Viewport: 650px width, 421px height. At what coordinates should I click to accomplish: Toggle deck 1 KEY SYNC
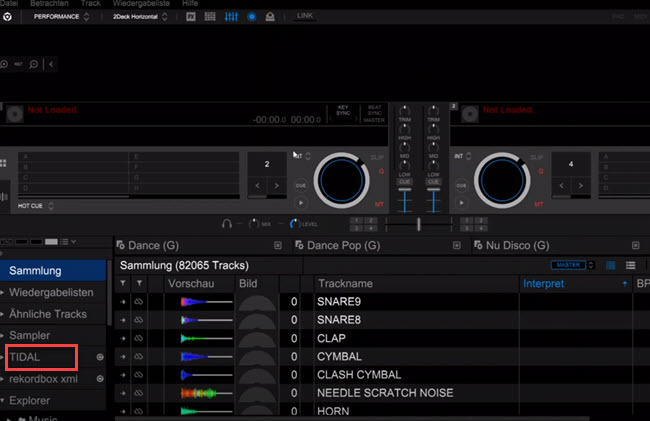click(343, 111)
